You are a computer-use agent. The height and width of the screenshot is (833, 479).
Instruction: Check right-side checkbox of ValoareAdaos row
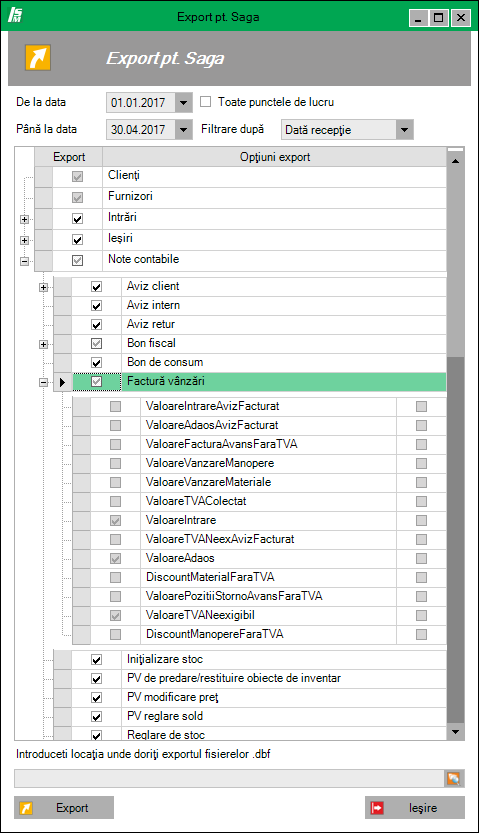tap(421, 558)
